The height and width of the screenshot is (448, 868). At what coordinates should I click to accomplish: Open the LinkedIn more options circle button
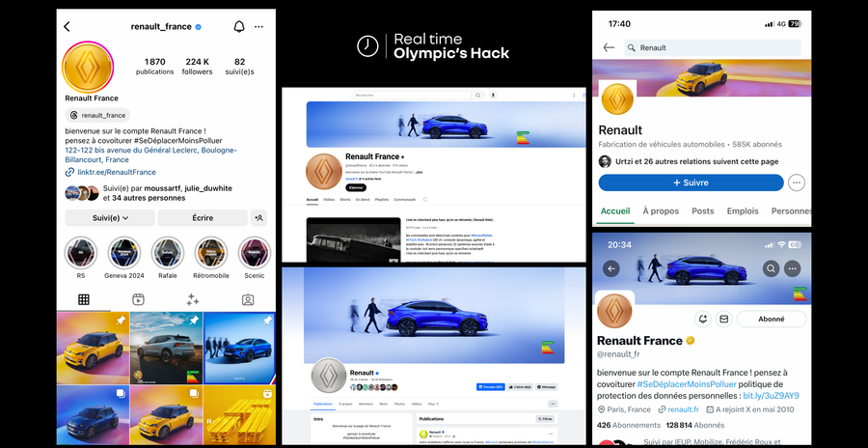click(x=797, y=182)
